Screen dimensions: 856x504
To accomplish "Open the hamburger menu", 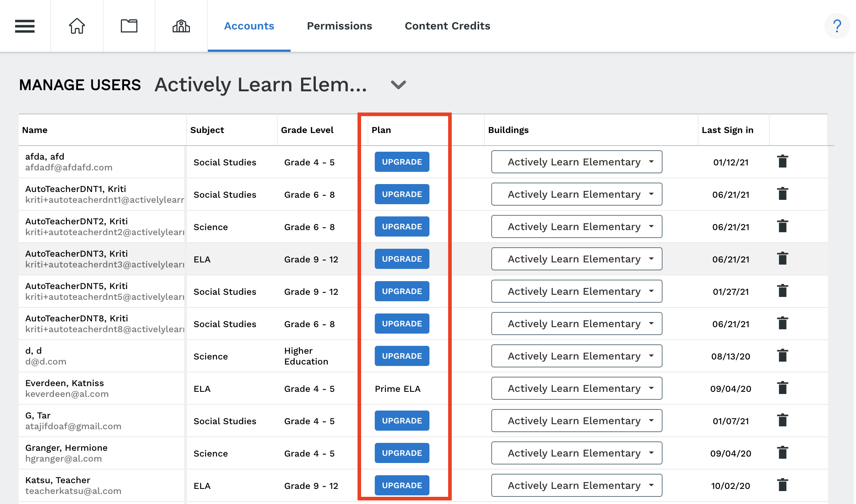I will (x=25, y=26).
